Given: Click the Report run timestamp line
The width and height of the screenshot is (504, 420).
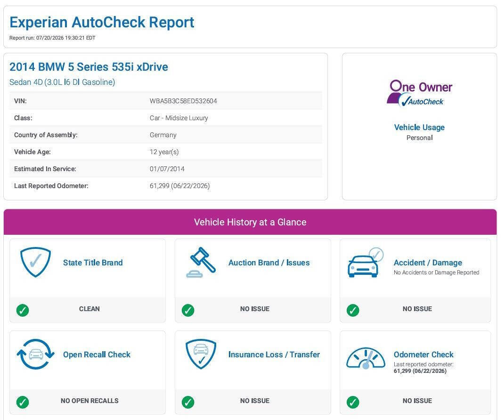Looking at the screenshot, I should point(52,38).
